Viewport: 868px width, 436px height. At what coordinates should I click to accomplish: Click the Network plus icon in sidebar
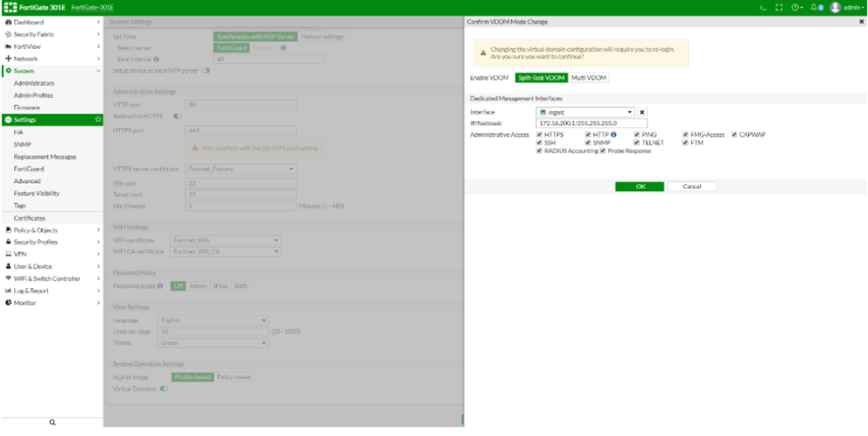(8, 59)
